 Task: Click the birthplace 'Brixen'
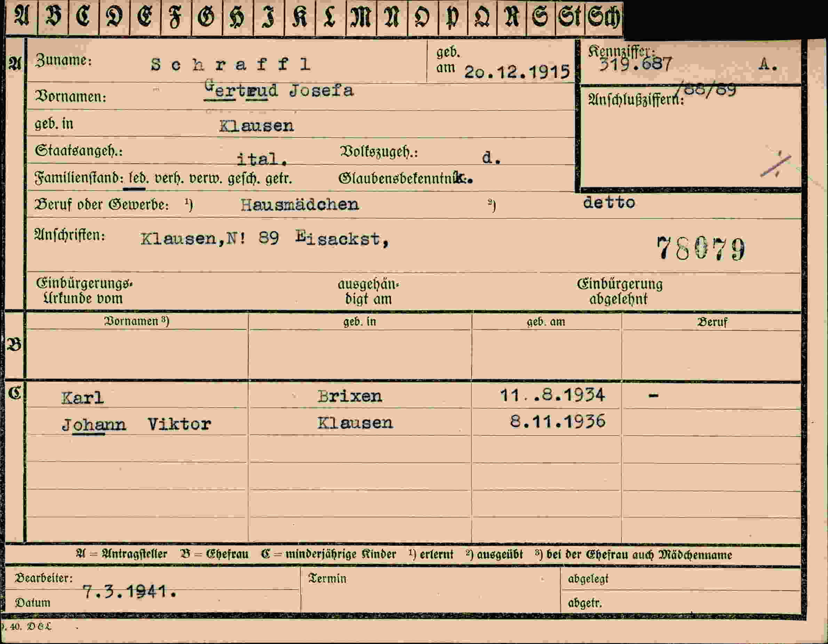350,397
